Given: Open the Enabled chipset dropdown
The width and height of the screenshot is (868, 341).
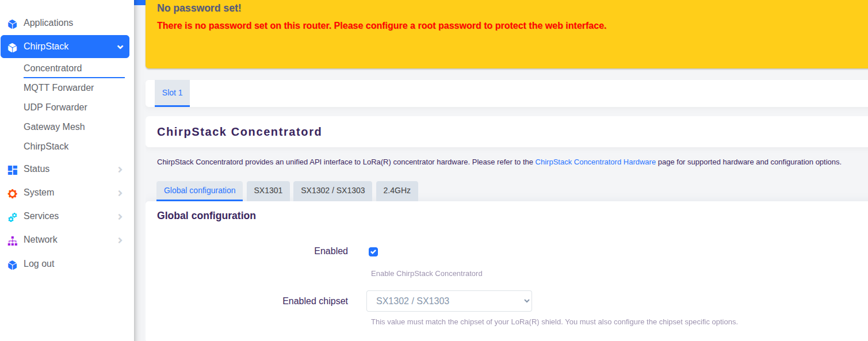Looking at the screenshot, I should 449,301.
